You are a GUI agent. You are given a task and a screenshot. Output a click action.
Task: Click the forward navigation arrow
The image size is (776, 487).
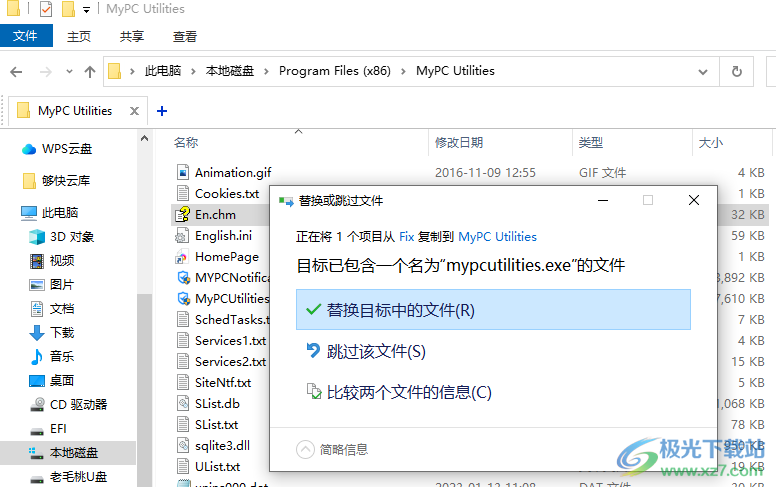(x=46, y=72)
